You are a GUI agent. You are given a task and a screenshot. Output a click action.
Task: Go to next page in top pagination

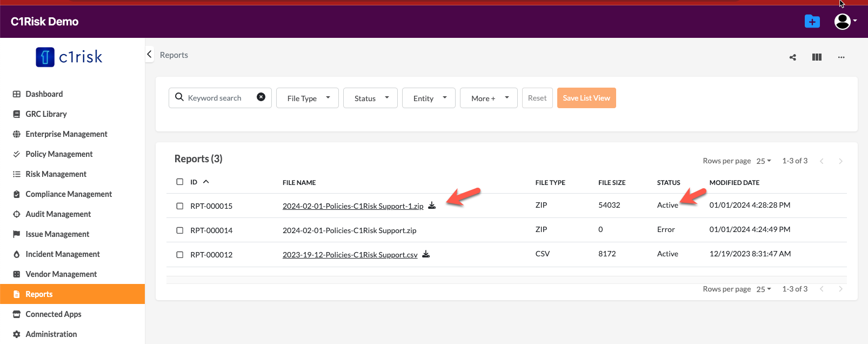click(840, 161)
